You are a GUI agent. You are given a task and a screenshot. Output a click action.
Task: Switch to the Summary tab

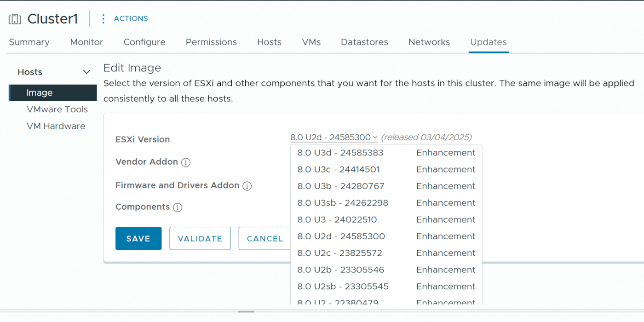[x=29, y=42]
